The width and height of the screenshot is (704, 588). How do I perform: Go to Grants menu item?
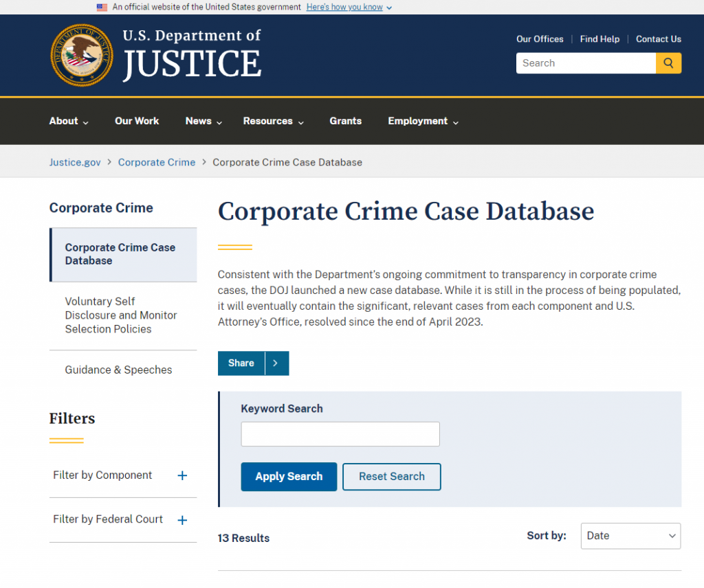(x=346, y=121)
